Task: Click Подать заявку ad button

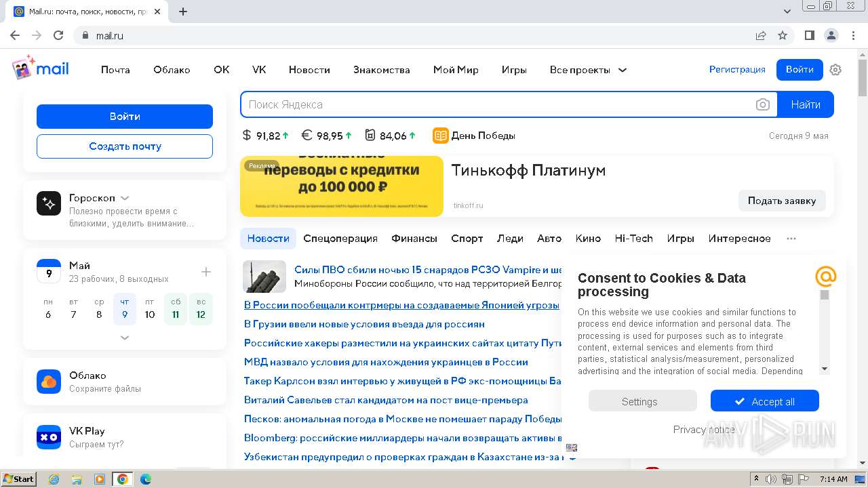Action: point(782,201)
